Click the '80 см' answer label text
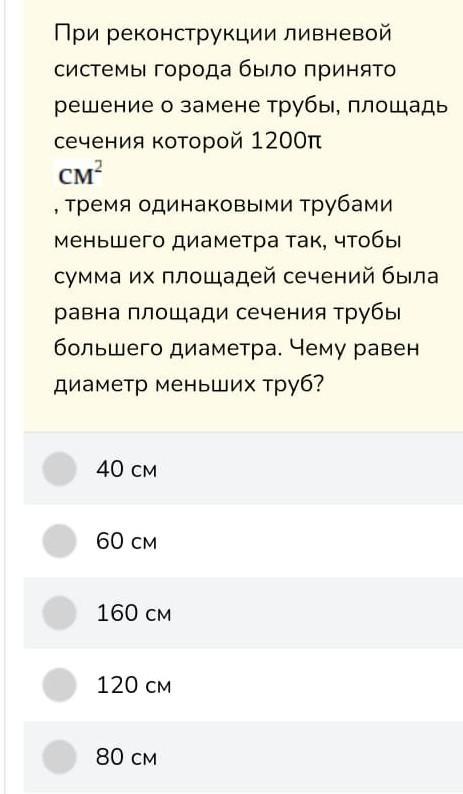Screen dimensions: 463x794 coord(127,757)
